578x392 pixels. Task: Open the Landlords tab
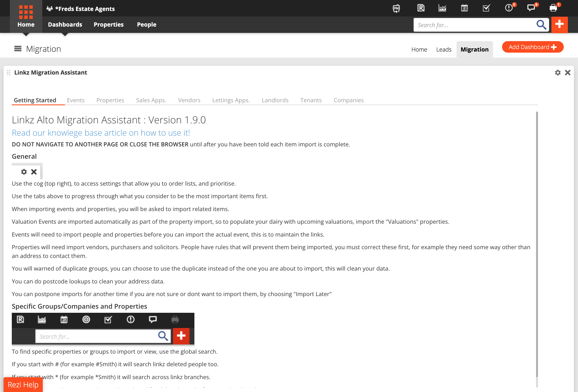[275, 100]
